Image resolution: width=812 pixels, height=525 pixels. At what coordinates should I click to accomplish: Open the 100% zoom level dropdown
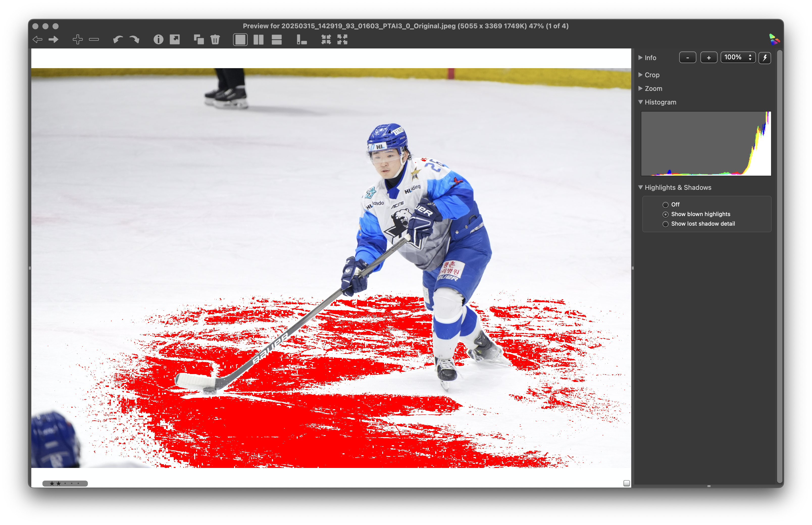click(x=738, y=57)
